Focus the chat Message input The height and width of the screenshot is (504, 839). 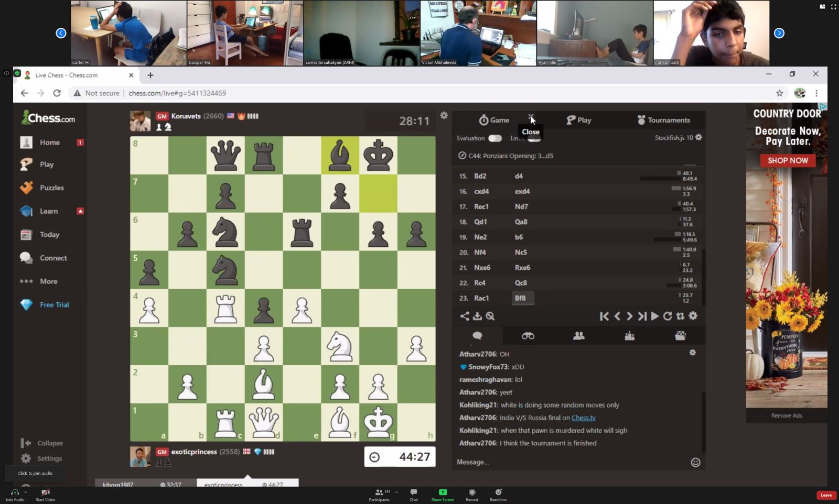coord(572,462)
